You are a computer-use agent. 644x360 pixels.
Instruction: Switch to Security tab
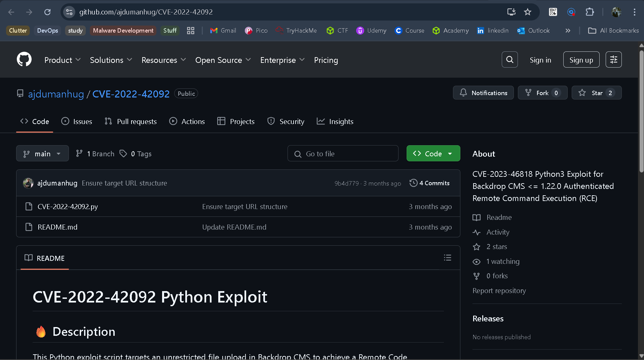(286, 121)
